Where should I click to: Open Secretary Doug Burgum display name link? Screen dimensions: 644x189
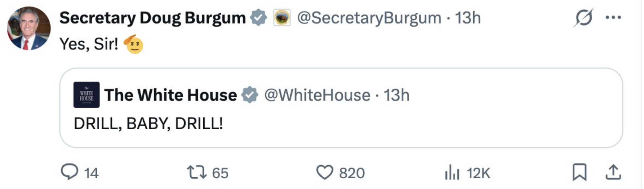(x=152, y=18)
